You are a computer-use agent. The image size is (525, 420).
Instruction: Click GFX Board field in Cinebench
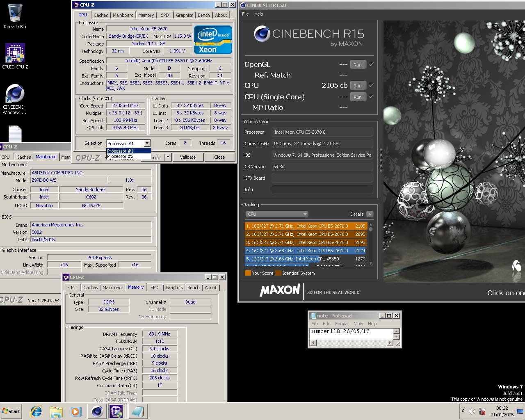point(322,178)
